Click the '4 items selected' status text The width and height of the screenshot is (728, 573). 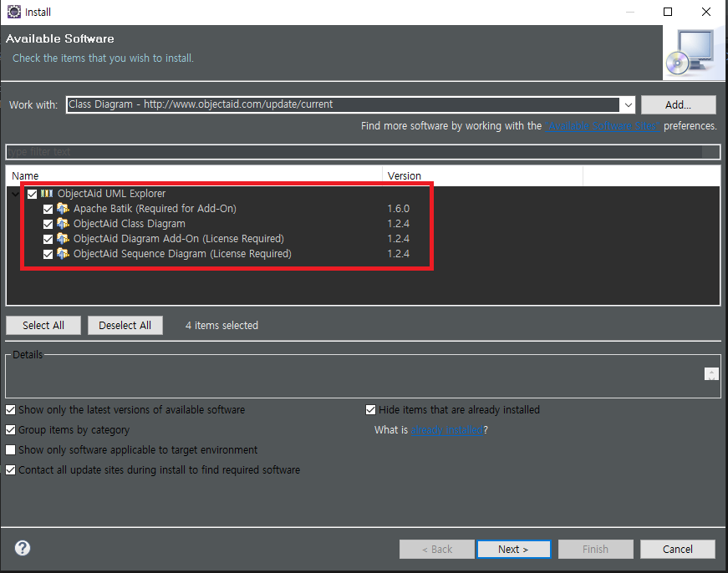point(221,325)
